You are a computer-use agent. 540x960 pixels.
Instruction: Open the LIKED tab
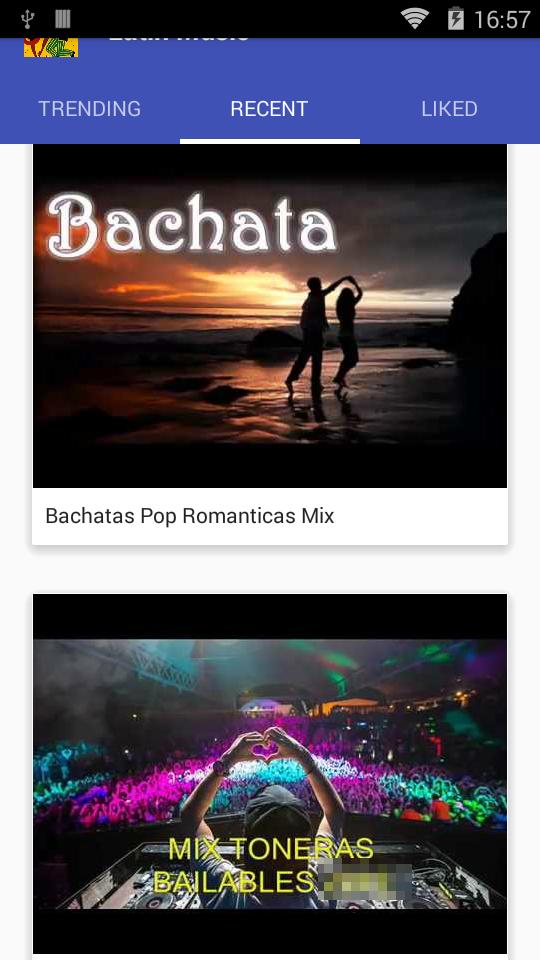(x=449, y=108)
